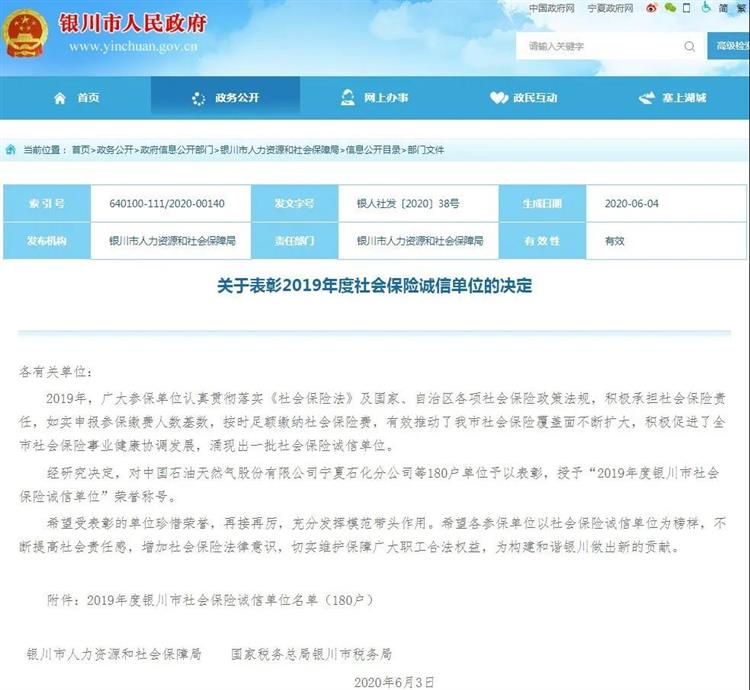The width and height of the screenshot is (750, 690).
Task: Click the home icon beside 当前位置
Action: 10,149
